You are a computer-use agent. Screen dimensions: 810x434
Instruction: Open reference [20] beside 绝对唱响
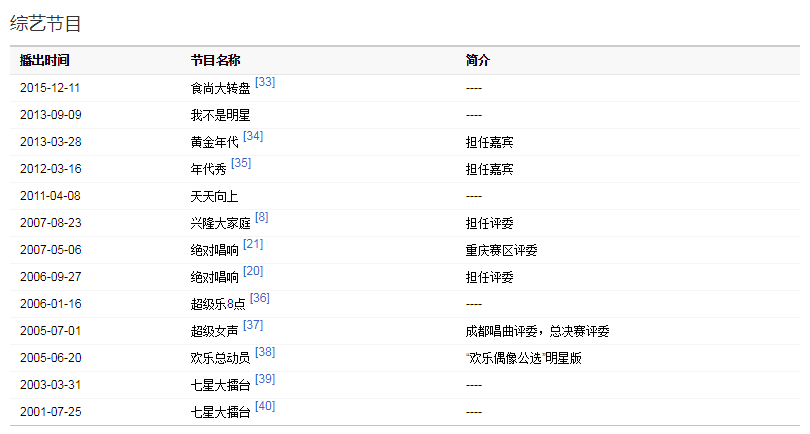[x=253, y=272]
